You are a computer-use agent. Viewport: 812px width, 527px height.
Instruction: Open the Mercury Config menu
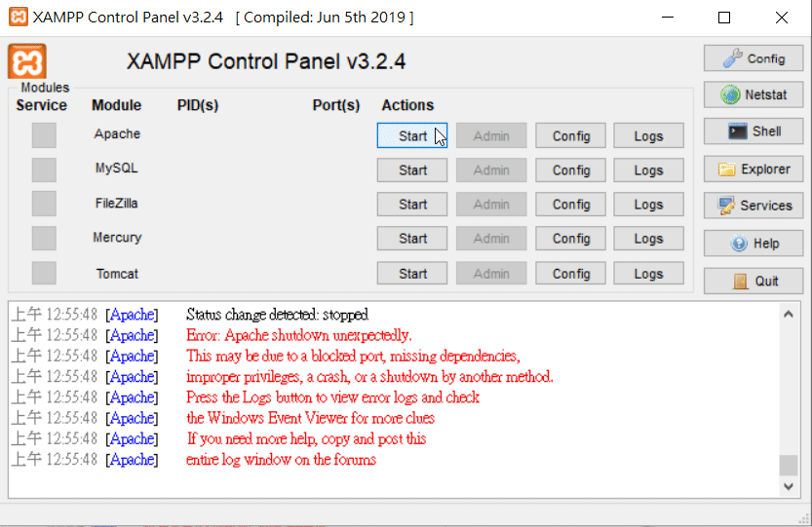pos(570,239)
